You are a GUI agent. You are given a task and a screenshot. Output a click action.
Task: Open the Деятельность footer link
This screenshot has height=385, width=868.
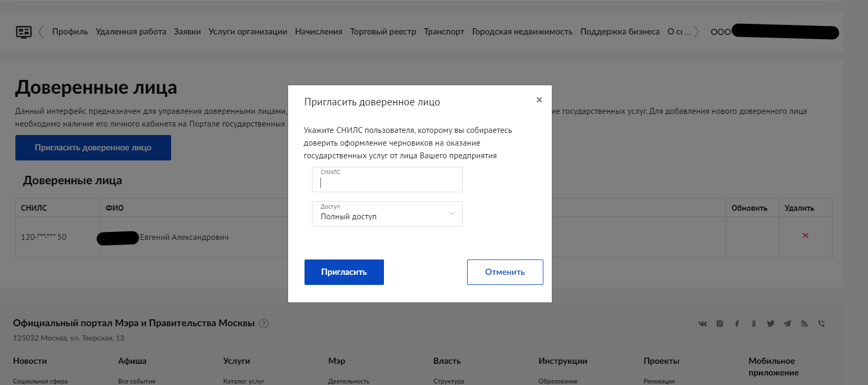tap(349, 381)
